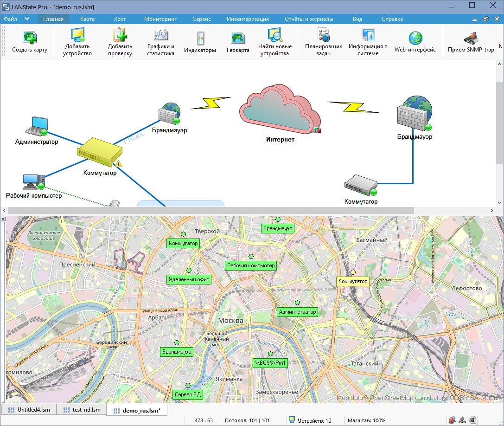Click the rightmost status bar icon

[472, 420]
